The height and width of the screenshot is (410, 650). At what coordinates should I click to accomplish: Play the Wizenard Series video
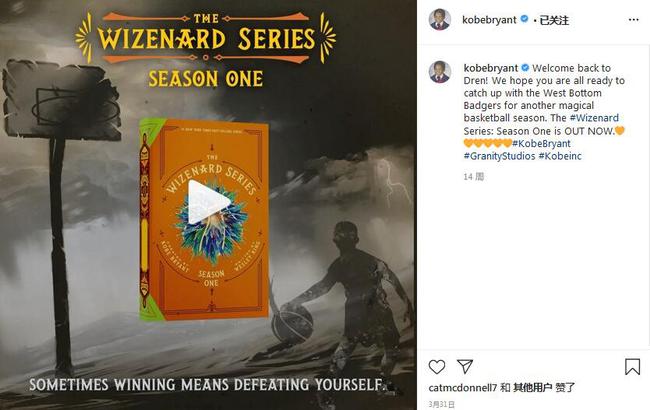click(209, 202)
